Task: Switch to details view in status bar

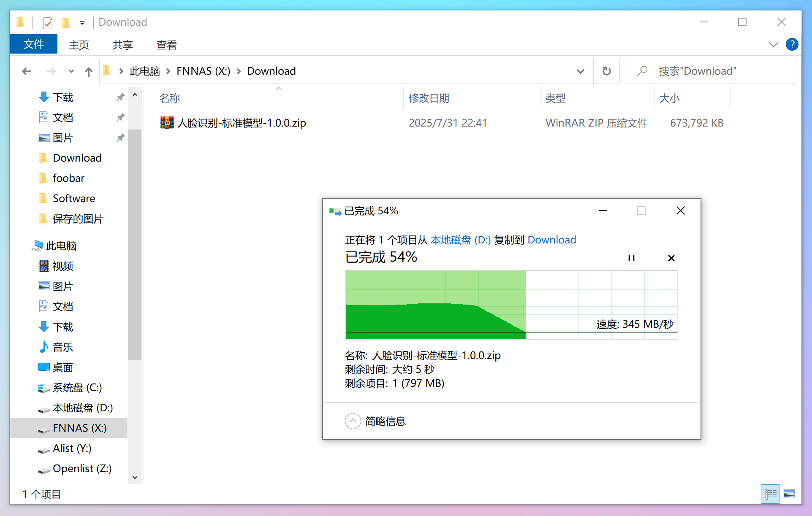Action: pos(770,494)
